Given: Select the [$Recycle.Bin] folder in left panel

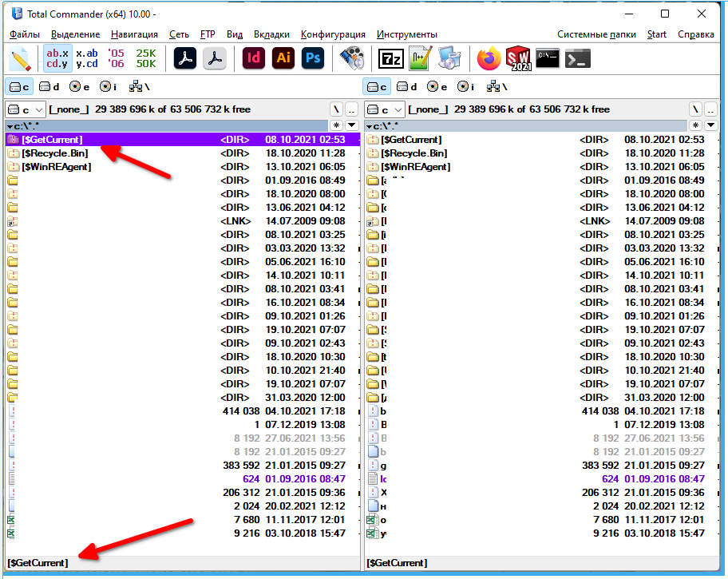Looking at the screenshot, I should (53, 153).
